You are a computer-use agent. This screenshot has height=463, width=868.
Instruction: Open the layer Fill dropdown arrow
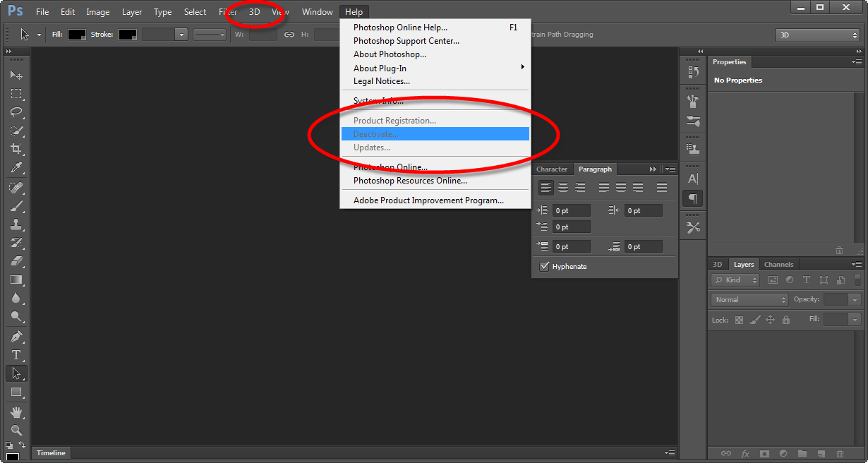pos(855,320)
